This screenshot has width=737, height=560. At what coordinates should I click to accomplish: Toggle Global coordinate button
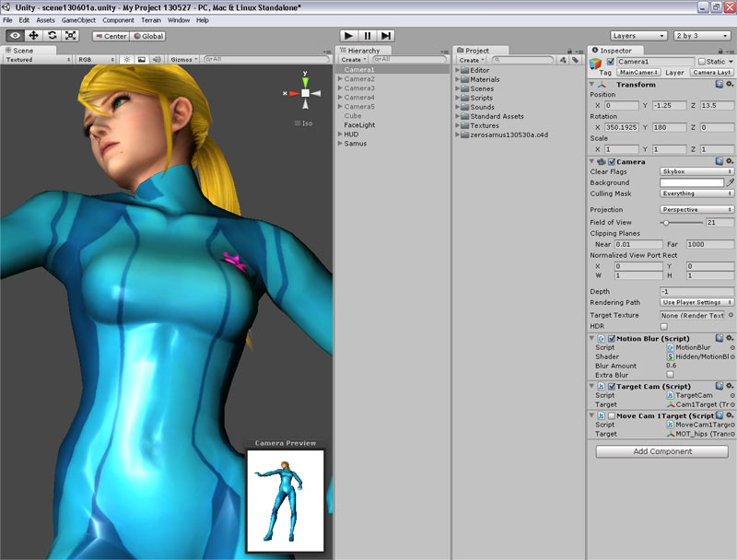click(x=147, y=36)
